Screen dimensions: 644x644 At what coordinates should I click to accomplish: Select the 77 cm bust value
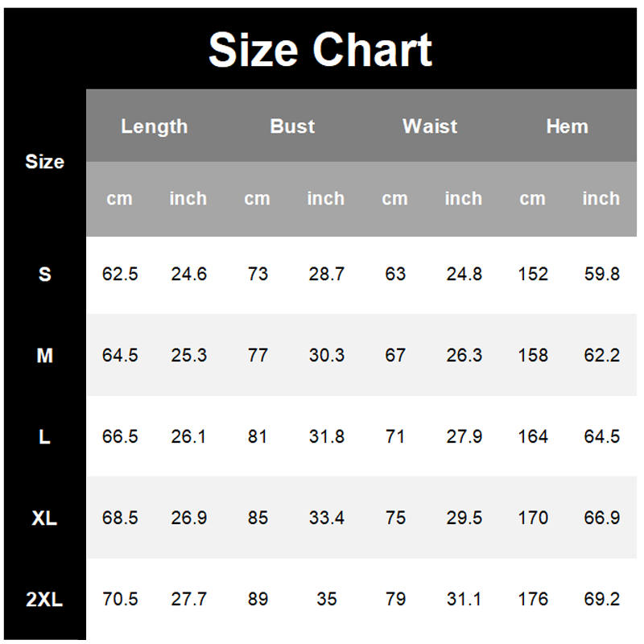258,356
